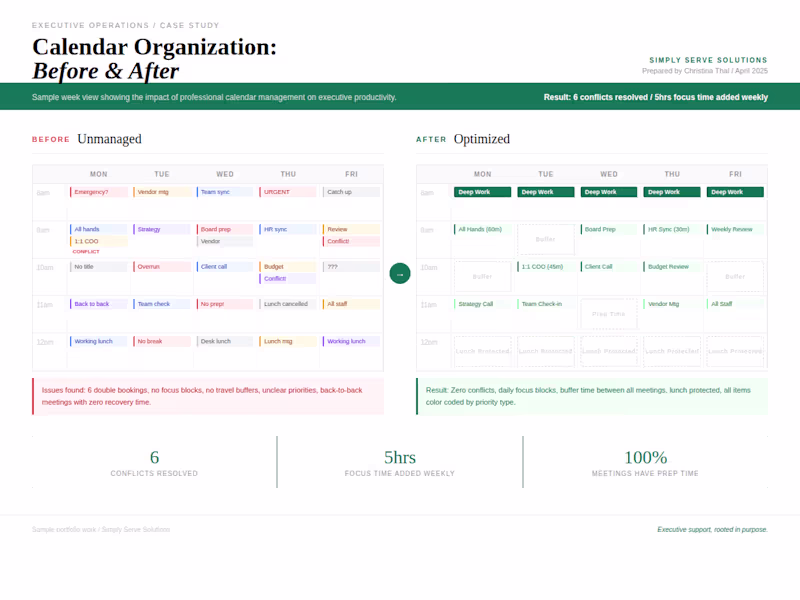Screen dimensions: 800x600
Task: Expand the CONFLICT marker under 1:1 COO
Action: tap(87, 252)
